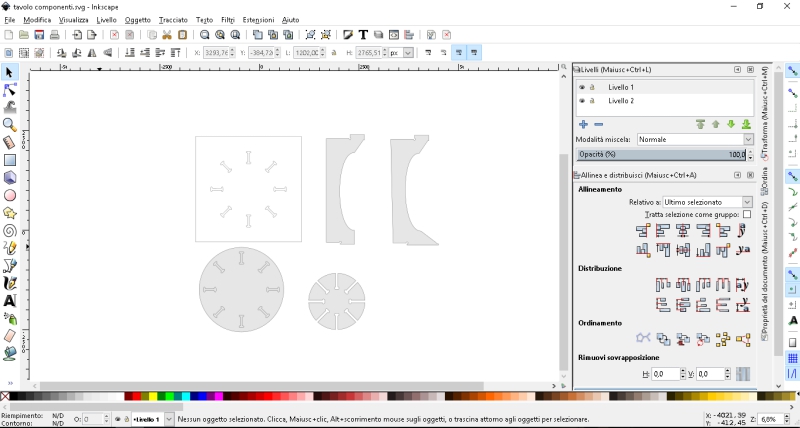Select the Spiral tool

pyautogui.click(x=9, y=231)
